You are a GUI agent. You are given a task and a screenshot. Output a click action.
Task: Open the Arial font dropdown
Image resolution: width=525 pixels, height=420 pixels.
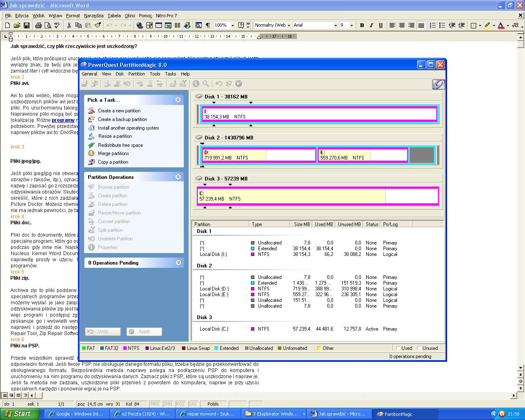pyautogui.click(x=336, y=25)
